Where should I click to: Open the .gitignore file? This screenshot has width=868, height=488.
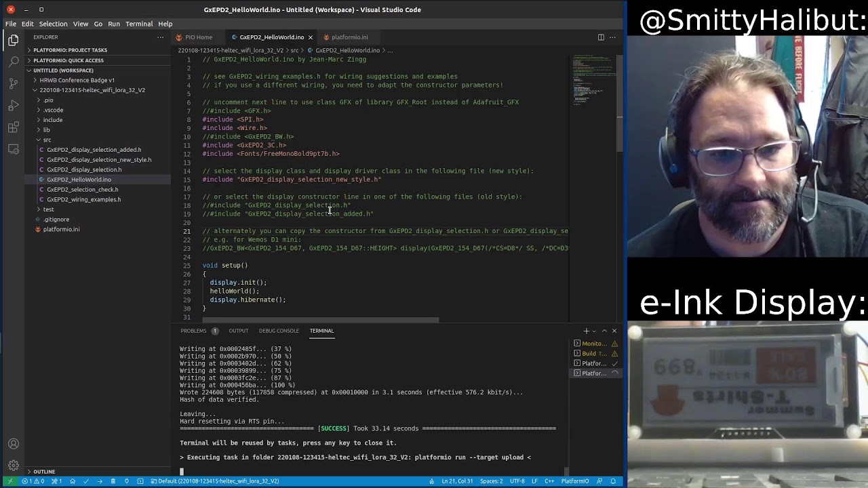[x=56, y=220]
